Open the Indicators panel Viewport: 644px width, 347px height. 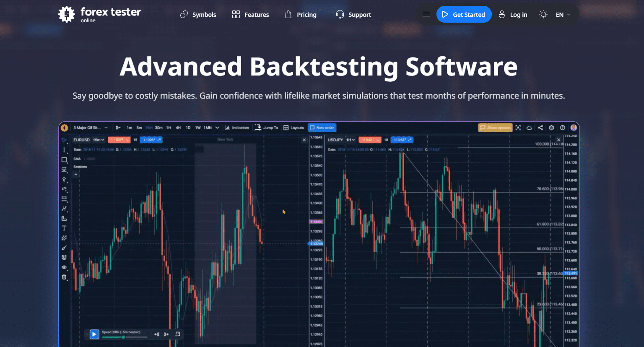click(237, 128)
